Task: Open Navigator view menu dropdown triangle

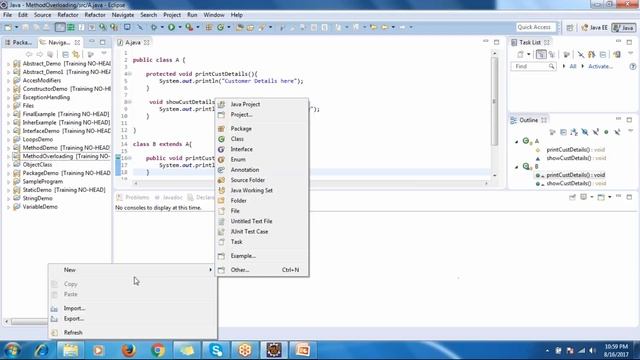Action: [104, 54]
